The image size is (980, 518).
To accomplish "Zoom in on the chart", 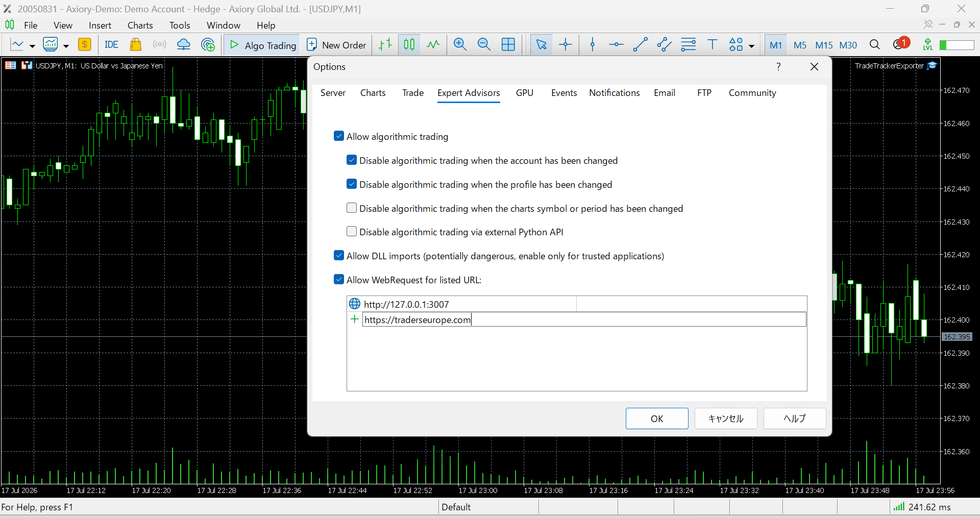I will tap(460, 45).
